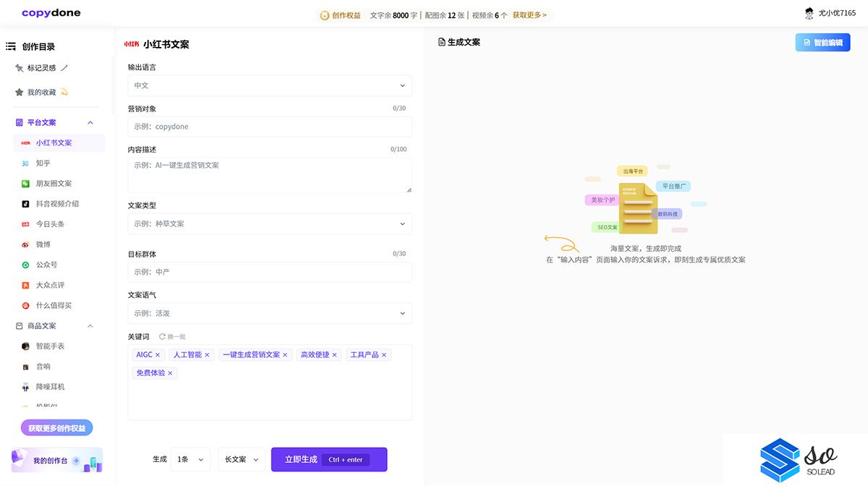
Task: Click the 今日头条 icon
Action: [26, 224]
